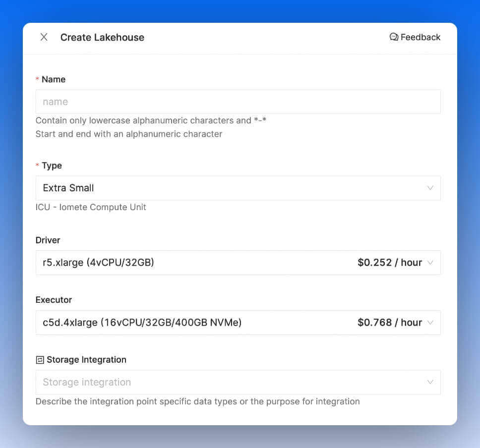Click the Feedback chat bubble icon
This screenshot has height=448, width=480.
(394, 37)
